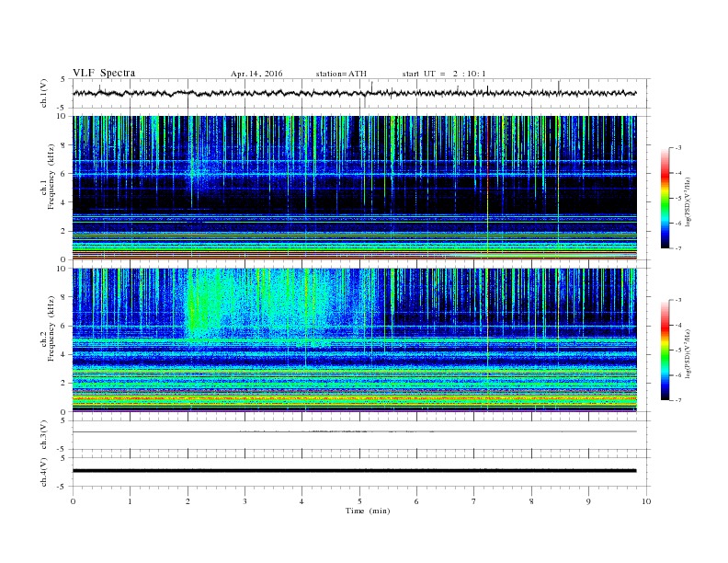Screen dimensions: 728x563
Task: Click the lower colorbar 'log(PSD)(V²/Hz)' label
Action: pos(688,353)
